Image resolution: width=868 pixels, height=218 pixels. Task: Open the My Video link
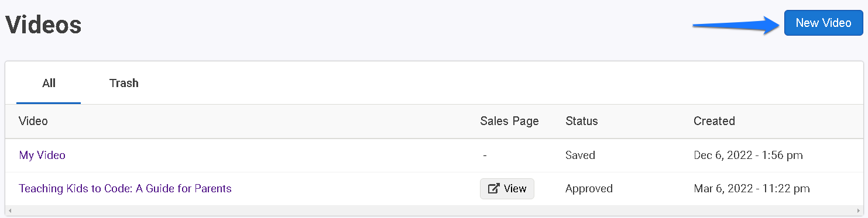click(42, 155)
